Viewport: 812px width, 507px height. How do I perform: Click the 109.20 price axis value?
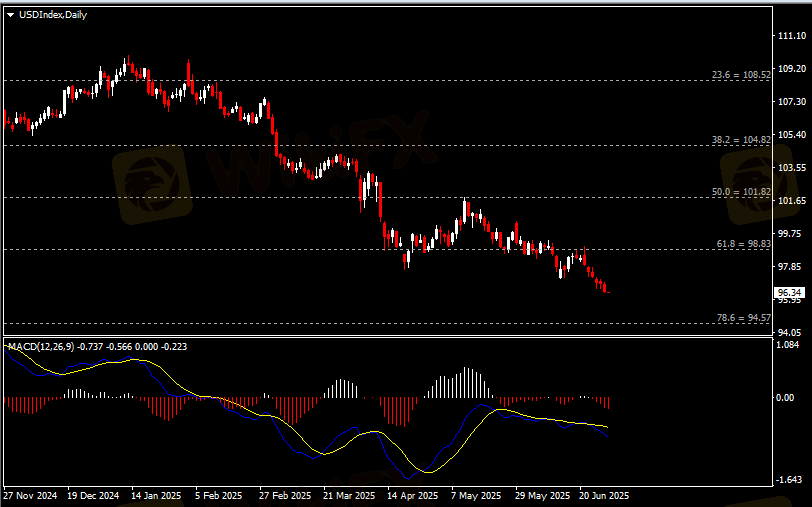coord(792,68)
